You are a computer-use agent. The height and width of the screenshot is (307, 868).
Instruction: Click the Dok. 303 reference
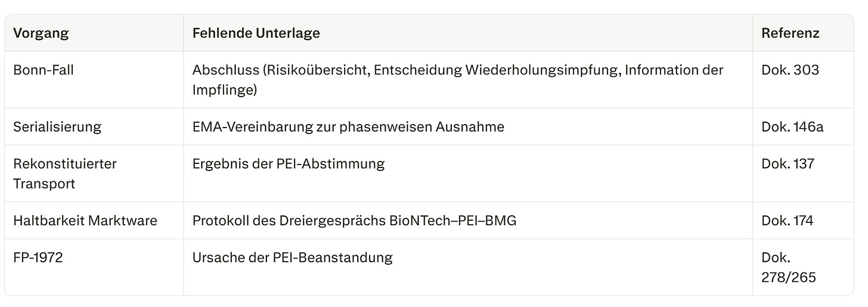tap(790, 70)
